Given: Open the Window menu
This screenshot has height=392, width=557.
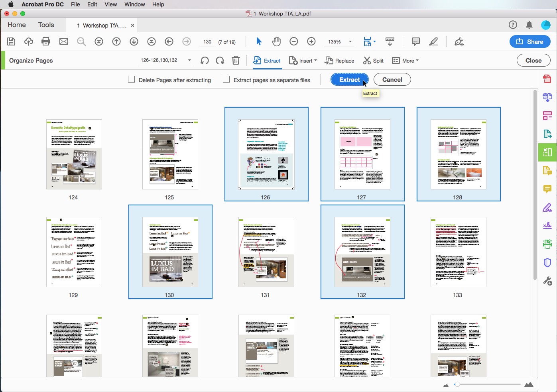Looking at the screenshot, I should click(135, 4).
